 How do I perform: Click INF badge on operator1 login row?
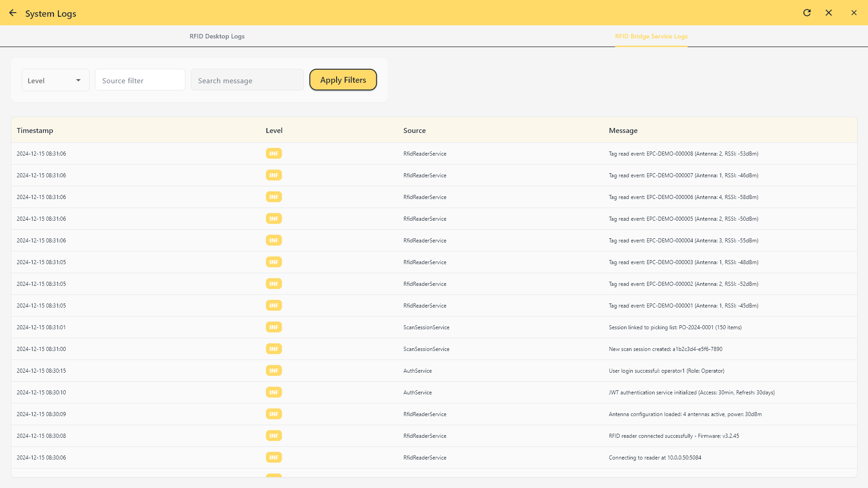pyautogui.click(x=274, y=371)
